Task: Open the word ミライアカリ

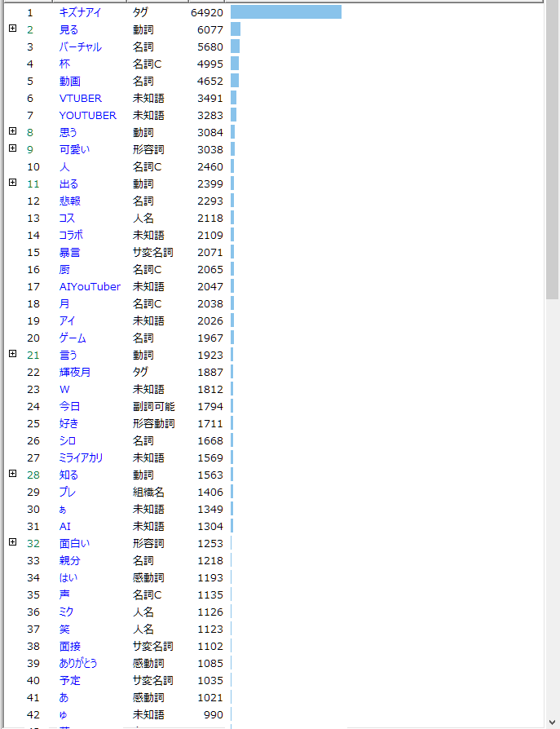Action: [81, 458]
